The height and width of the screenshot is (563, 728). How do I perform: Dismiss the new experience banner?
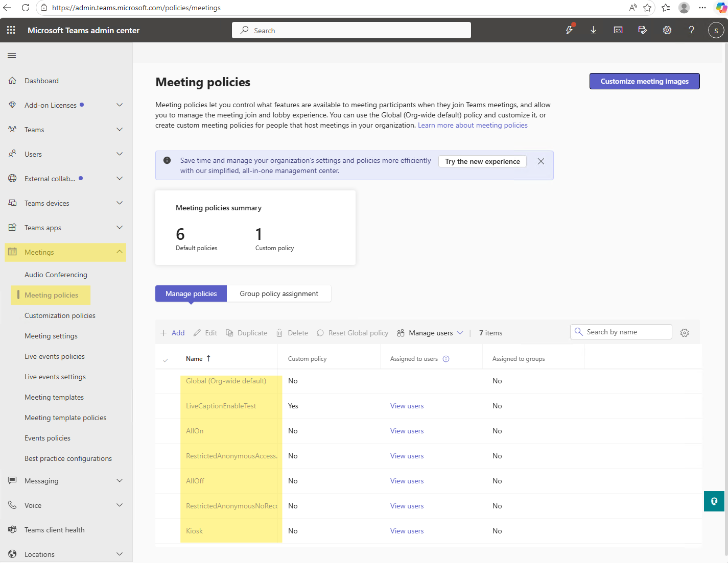[541, 161]
